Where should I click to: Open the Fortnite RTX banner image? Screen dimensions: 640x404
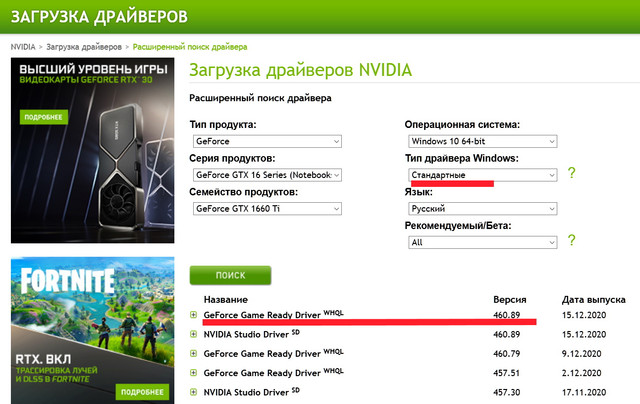tap(93, 331)
